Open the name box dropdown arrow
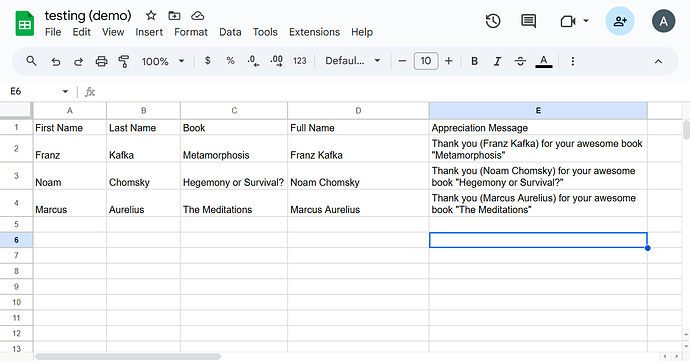This screenshot has height=361, width=690. coord(65,92)
